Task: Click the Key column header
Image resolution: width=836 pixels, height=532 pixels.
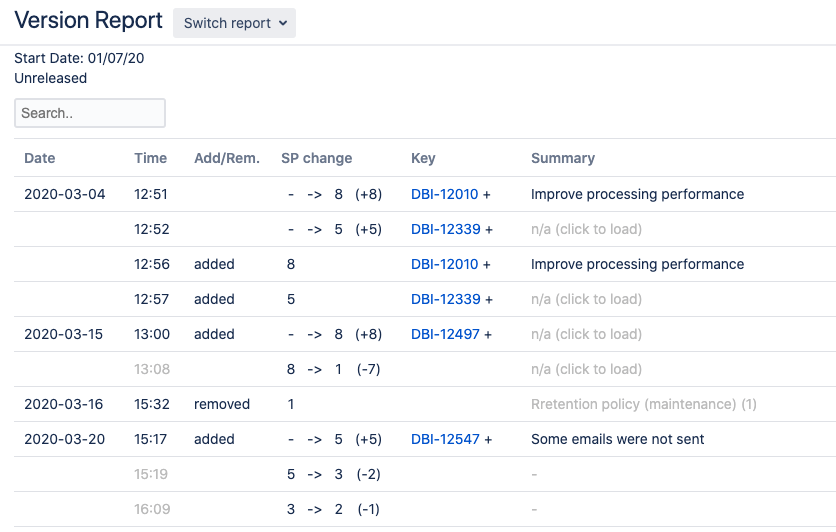Action: pyautogui.click(x=423, y=158)
